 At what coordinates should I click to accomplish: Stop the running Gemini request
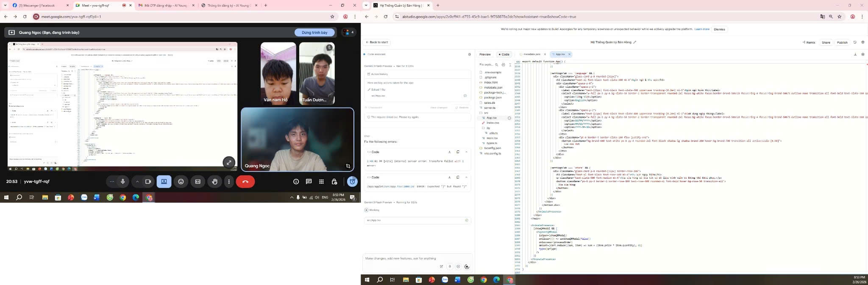tap(467, 267)
